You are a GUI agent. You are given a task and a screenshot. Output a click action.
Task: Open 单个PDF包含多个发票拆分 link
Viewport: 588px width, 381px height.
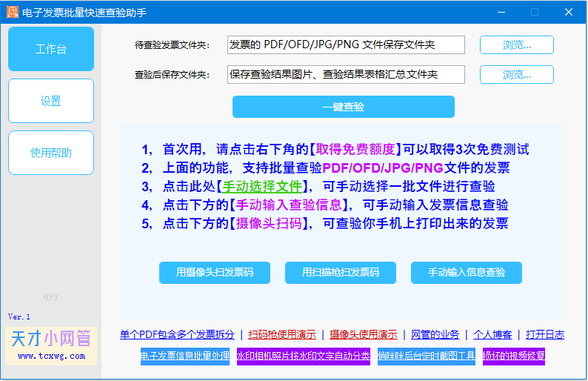(177, 334)
